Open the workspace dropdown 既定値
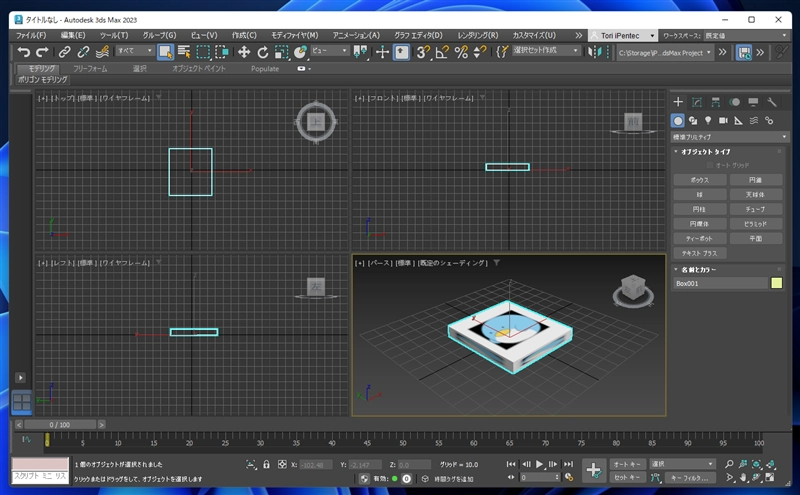The width and height of the screenshot is (800, 495). [x=746, y=35]
